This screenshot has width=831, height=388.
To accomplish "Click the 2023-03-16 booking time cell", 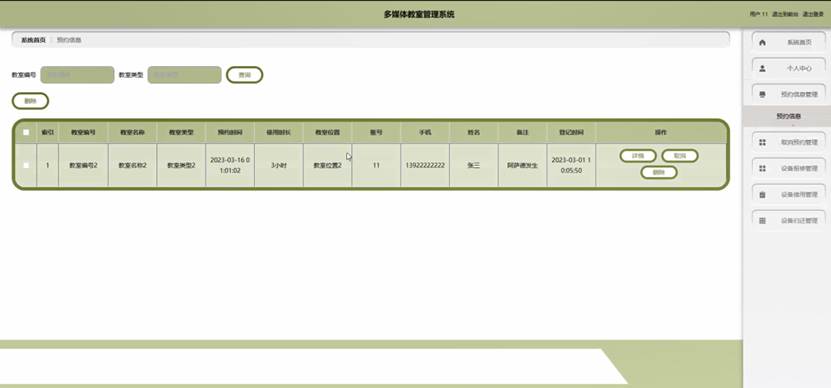I will tap(230, 165).
